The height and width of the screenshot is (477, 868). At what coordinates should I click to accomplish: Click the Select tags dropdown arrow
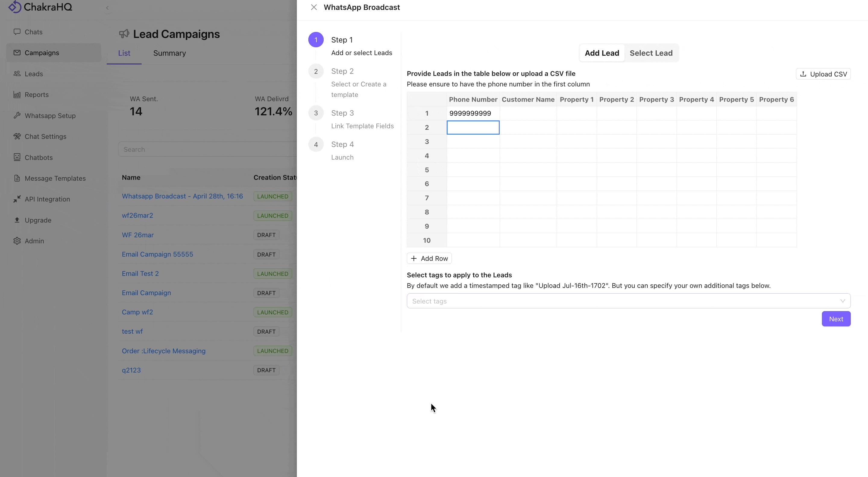842,301
